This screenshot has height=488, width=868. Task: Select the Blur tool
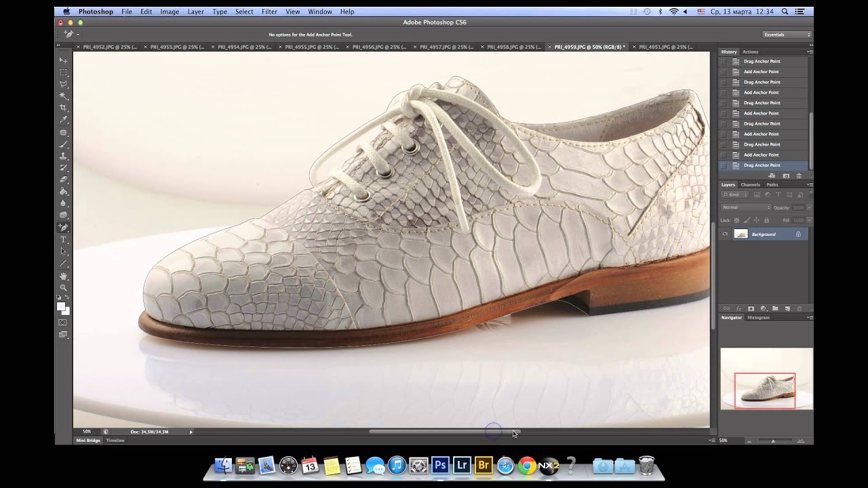tap(64, 203)
